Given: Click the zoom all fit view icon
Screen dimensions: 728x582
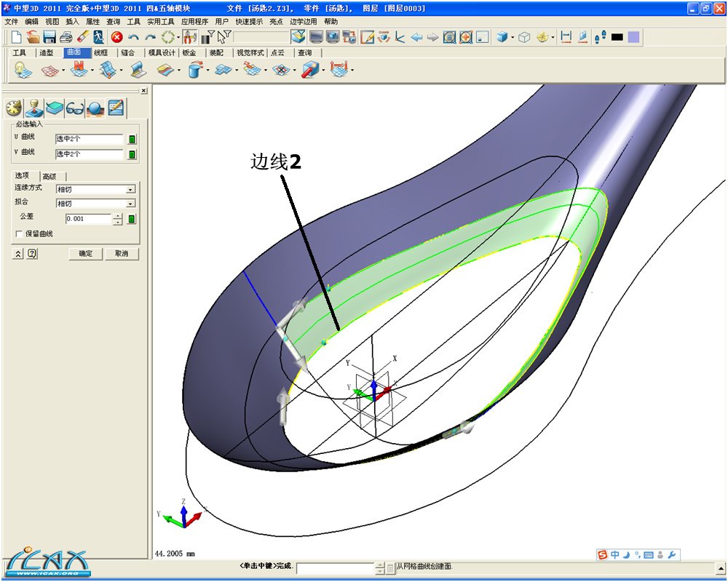Looking at the screenshot, I should point(449,37).
